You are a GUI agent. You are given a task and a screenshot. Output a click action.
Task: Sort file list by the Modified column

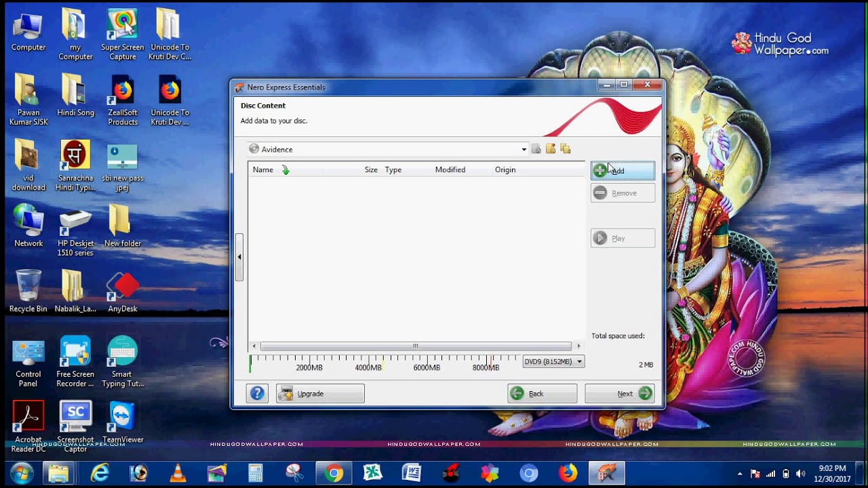tap(450, 169)
